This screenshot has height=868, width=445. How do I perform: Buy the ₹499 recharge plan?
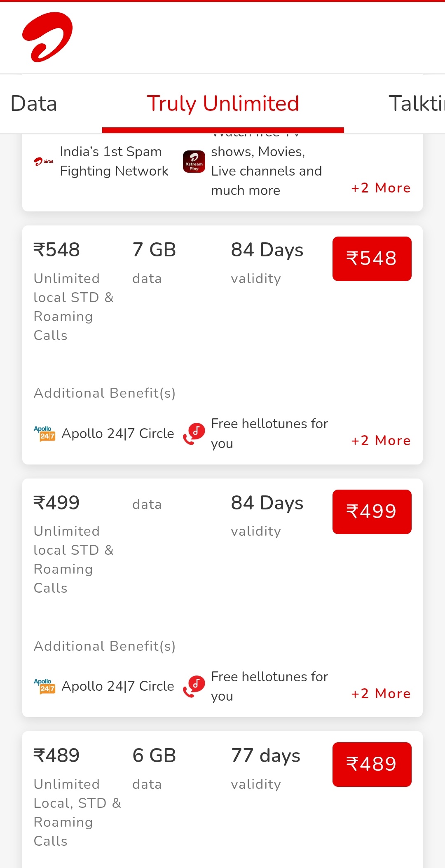point(372,511)
